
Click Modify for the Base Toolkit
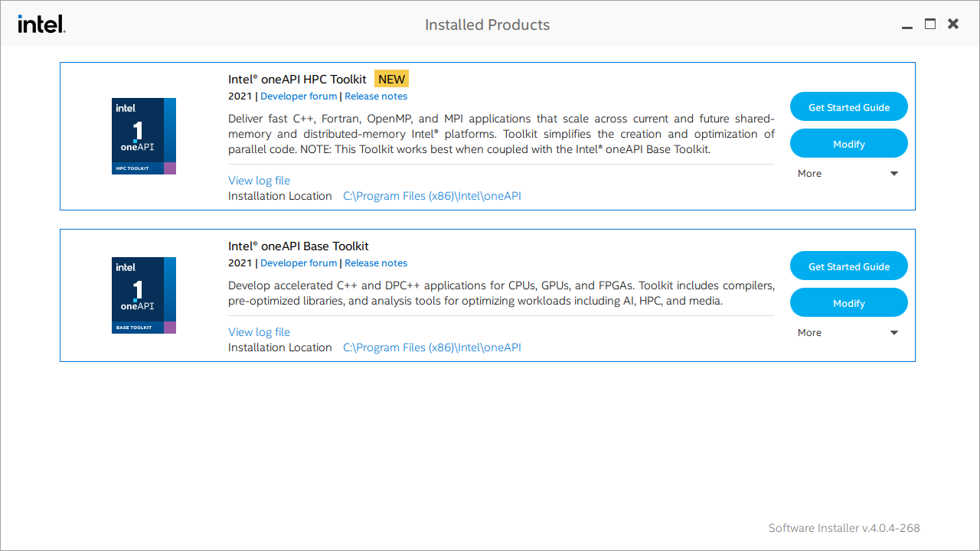pyautogui.click(x=848, y=302)
